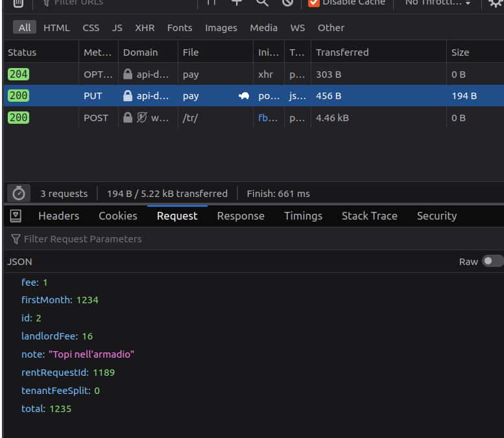Image resolution: width=504 pixels, height=438 pixels.
Task: Open the No Throttling dropdown
Action: point(438,3)
